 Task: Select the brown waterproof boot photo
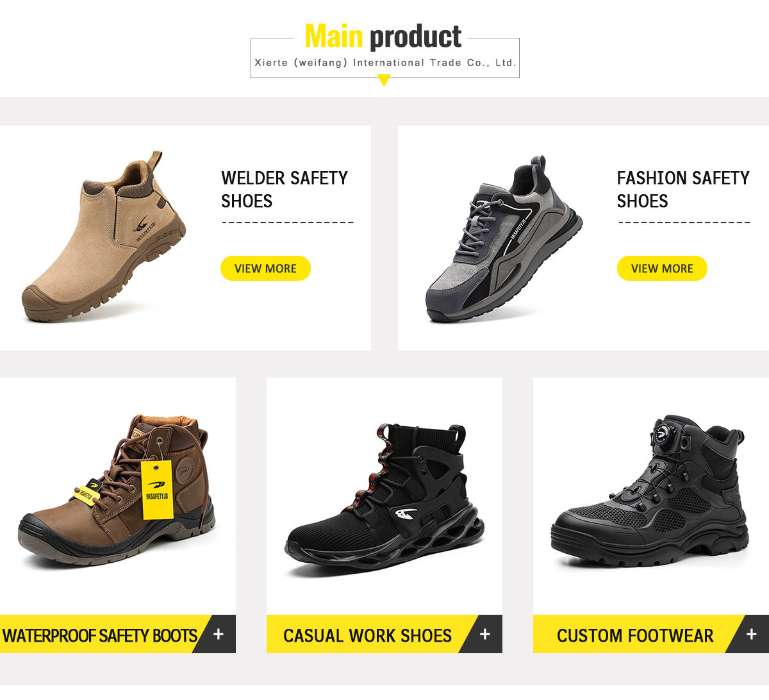pos(117,490)
